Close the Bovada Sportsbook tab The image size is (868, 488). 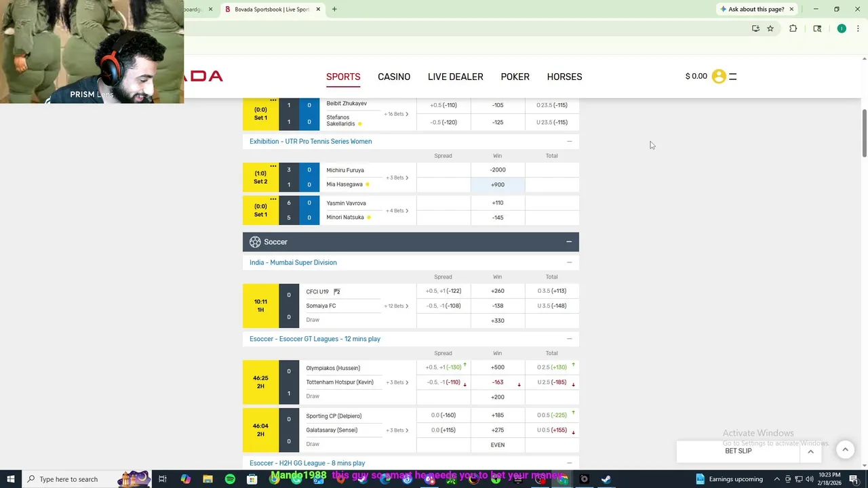coord(317,9)
